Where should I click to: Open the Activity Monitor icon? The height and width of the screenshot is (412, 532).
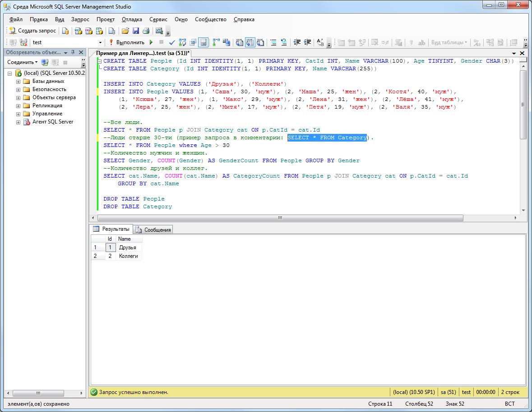[x=159, y=31]
